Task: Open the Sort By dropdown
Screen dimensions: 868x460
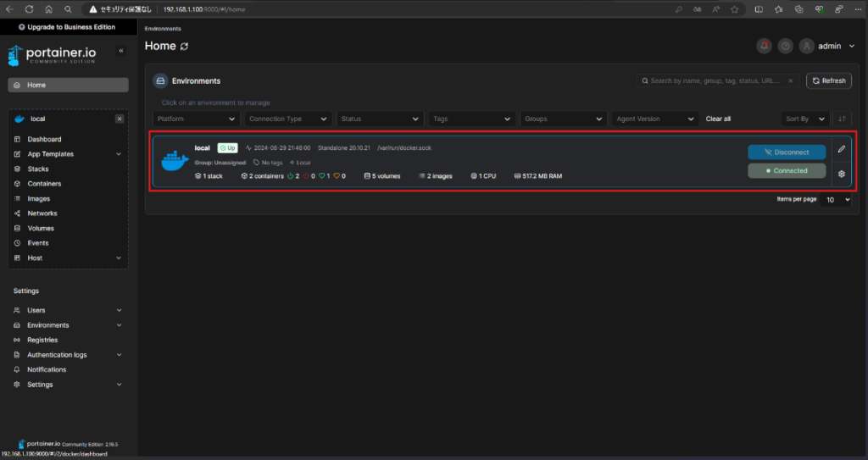Action: pyautogui.click(x=805, y=119)
